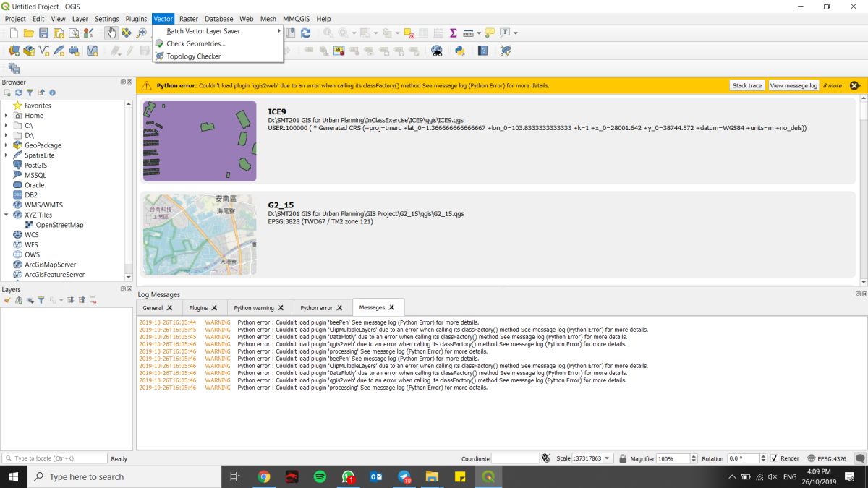Image resolution: width=868 pixels, height=488 pixels.
Task: Open the Plugins menu
Action: click(136, 19)
